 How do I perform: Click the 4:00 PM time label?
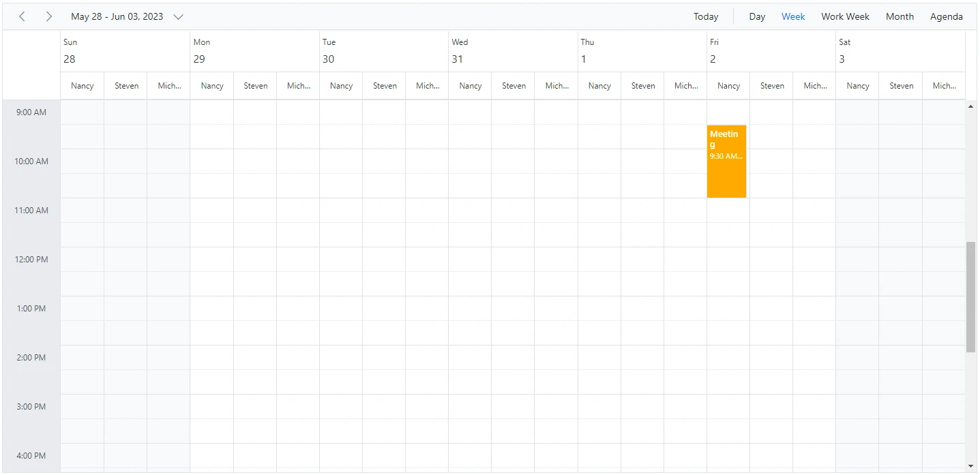pos(31,456)
